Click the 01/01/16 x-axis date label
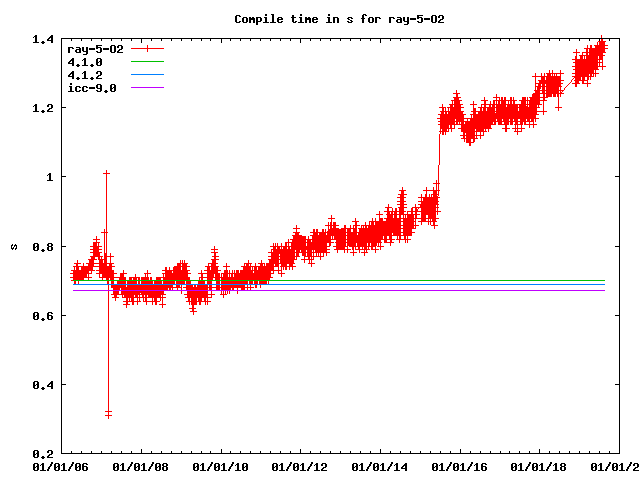640x480 pixels. coord(460,466)
